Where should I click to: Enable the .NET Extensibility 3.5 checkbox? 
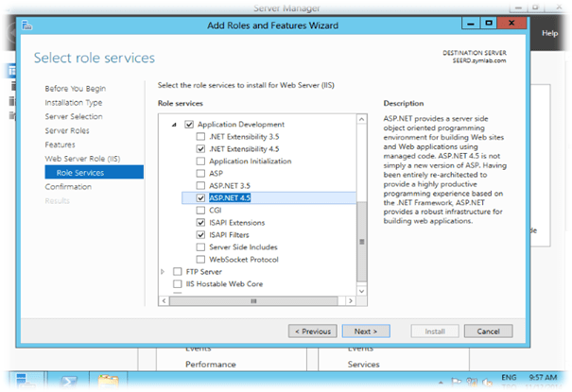point(200,137)
